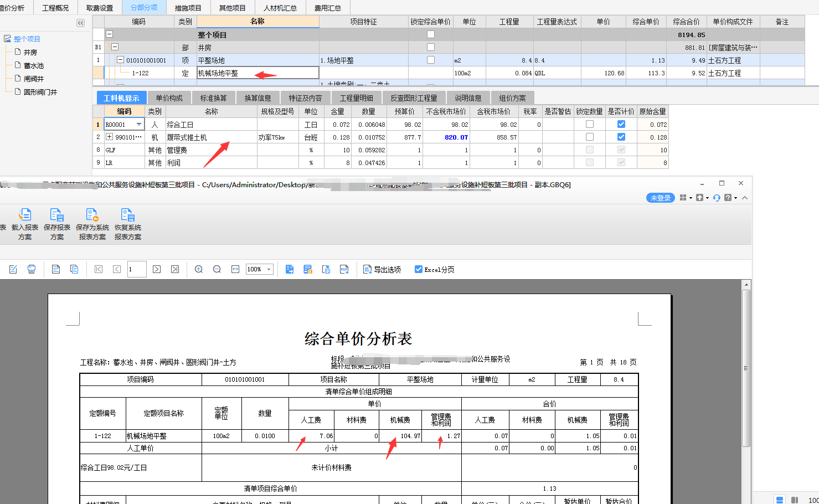Click the export to PDF icon
Screen dimensions: 819x504
344,269
